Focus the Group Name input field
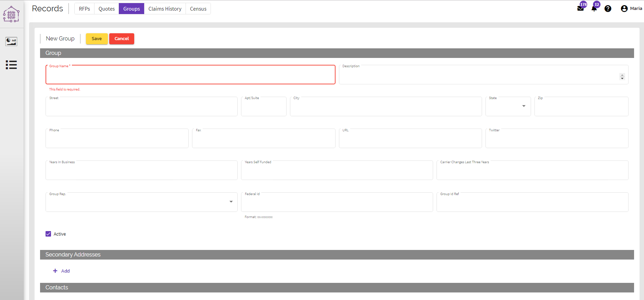This screenshot has width=644, height=300. pyautogui.click(x=190, y=75)
